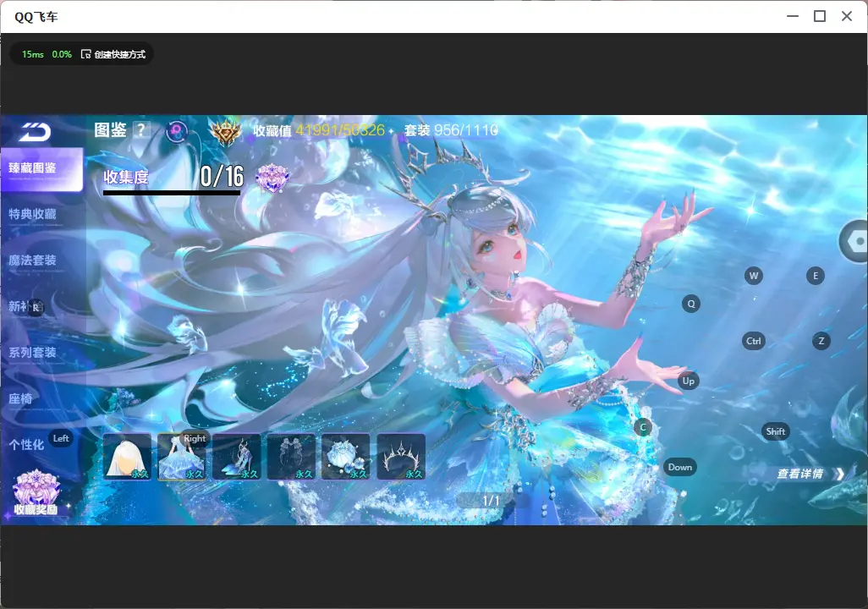Image resolution: width=868 pixels, height=609 pixels.
Task: Click the 套装 956/1110 counter
Action: coord(451,130)
